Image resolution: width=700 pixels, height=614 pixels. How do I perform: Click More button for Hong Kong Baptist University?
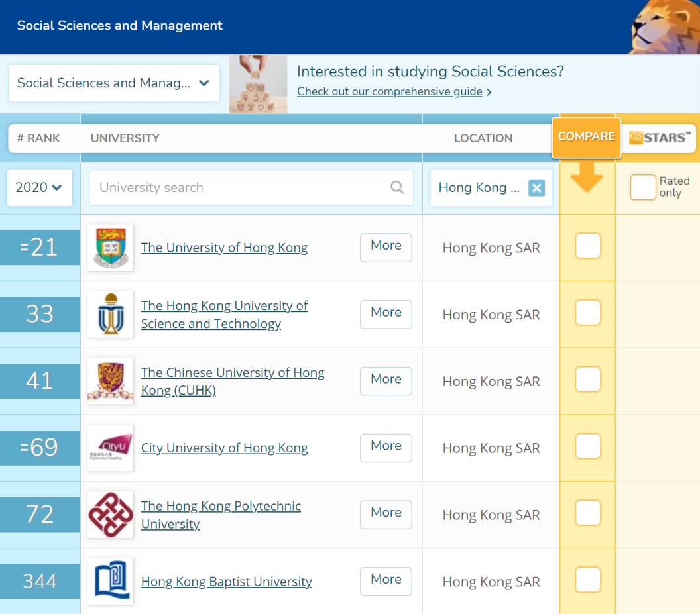click(386, 582)
